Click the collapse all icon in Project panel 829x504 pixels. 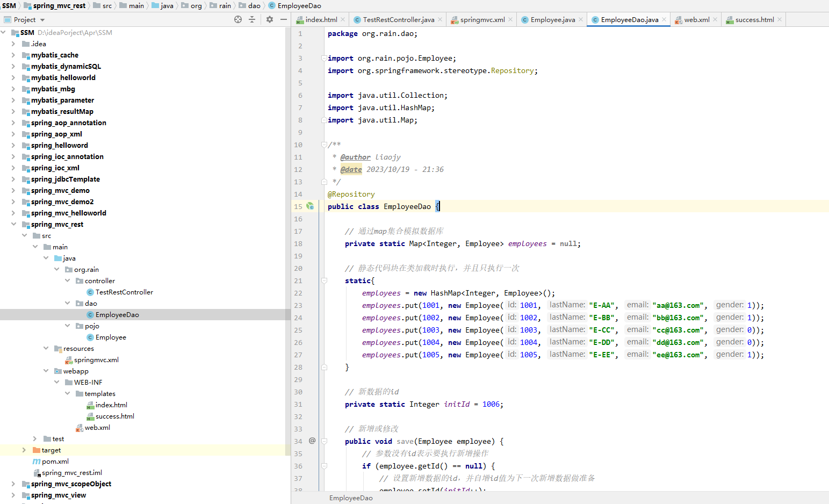tap(252, 19)
